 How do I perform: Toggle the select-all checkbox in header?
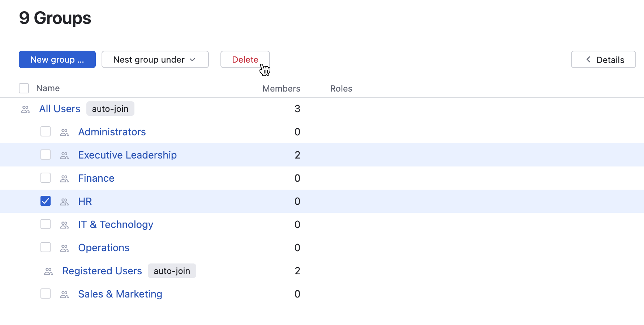24,88
